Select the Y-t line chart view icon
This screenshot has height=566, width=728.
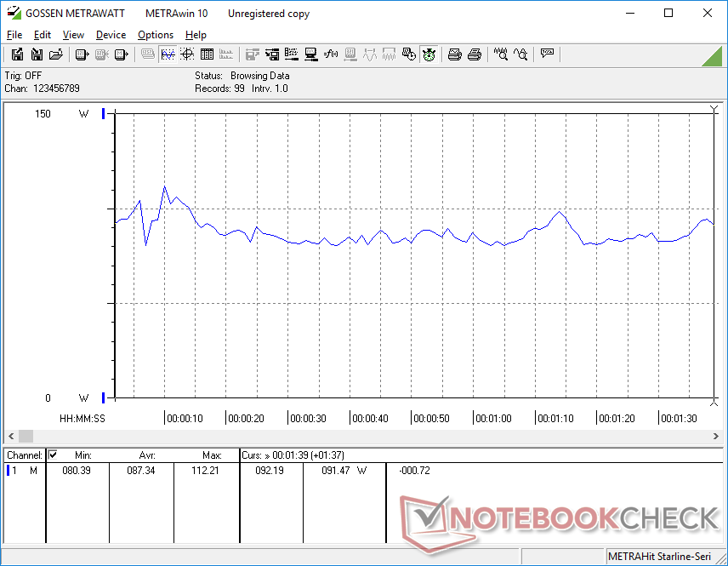pos(168,54)
